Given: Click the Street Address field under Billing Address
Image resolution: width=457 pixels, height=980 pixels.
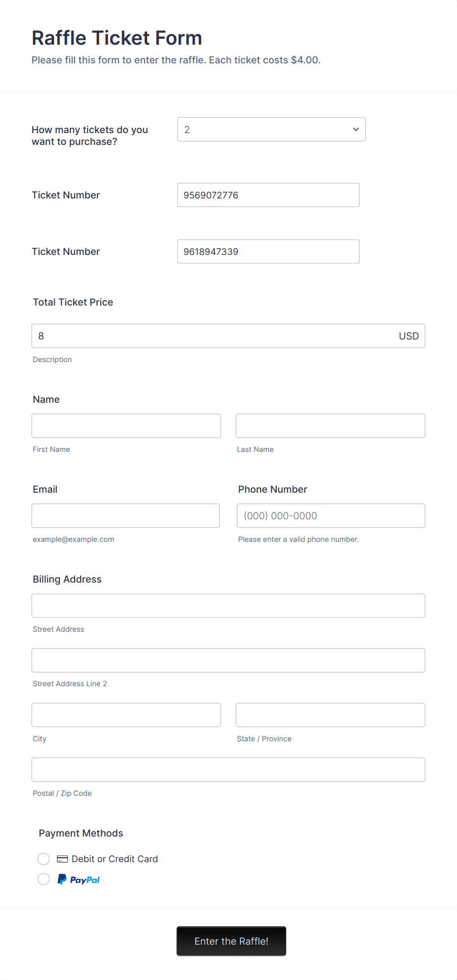Looking at the screenshot, I should [228, 605].
